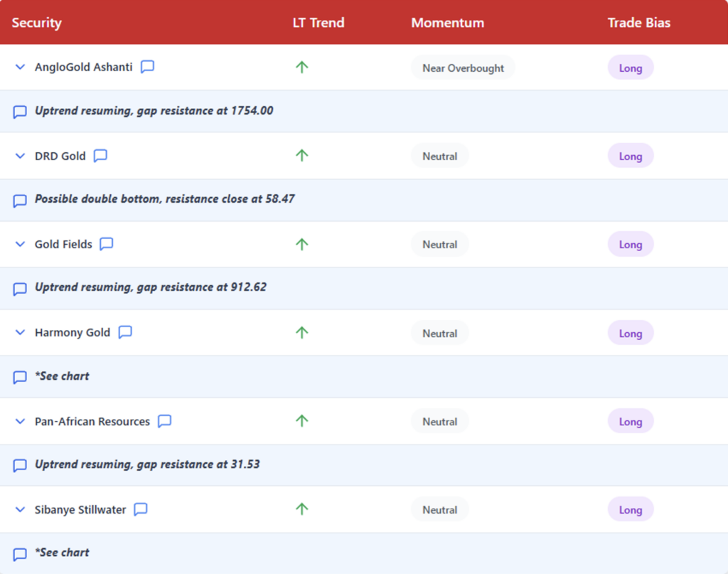This screenshot has width=728, height=574.
Task: Click the Long badge for Gold Fields
Action: click(x=630, y=245)
